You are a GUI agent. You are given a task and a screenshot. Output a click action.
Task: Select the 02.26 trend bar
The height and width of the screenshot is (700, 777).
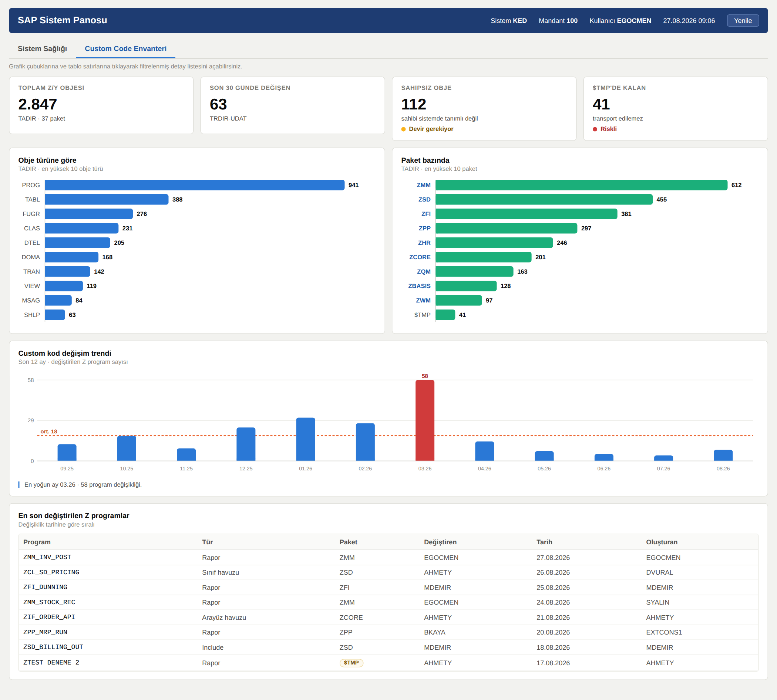pyautogui.click(x=365, y=442)
